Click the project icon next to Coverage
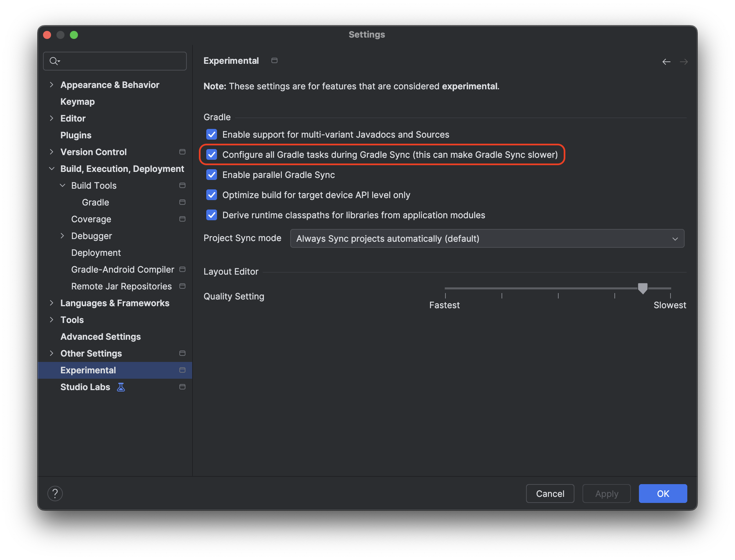The image size is (735, 560). tap(182, 219)
